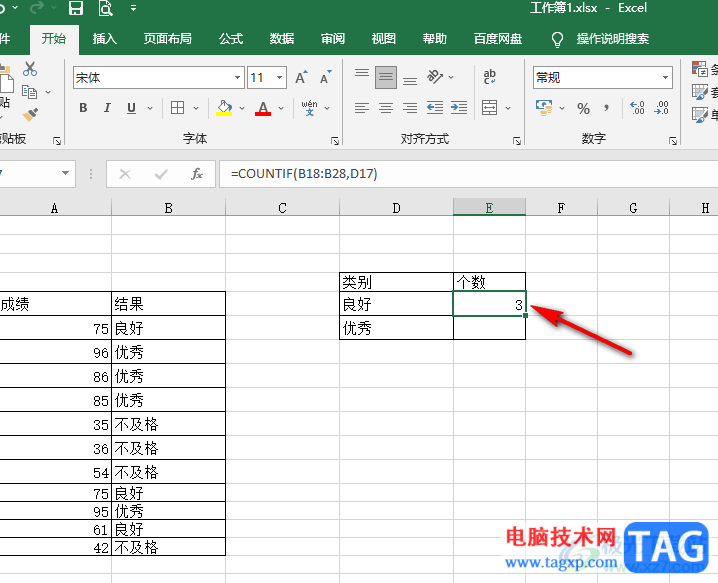Select column E header
The width and height of the screenshot is (718, 583).
(490, 207)
